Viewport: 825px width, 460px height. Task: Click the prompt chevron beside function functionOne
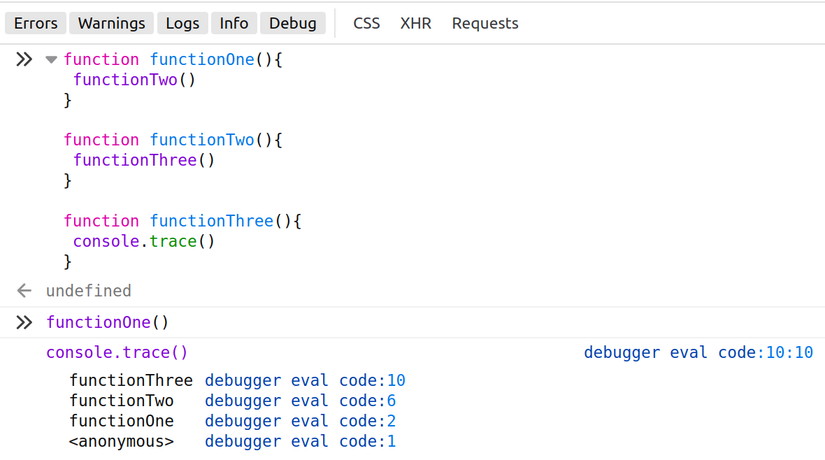pos(24,59)
